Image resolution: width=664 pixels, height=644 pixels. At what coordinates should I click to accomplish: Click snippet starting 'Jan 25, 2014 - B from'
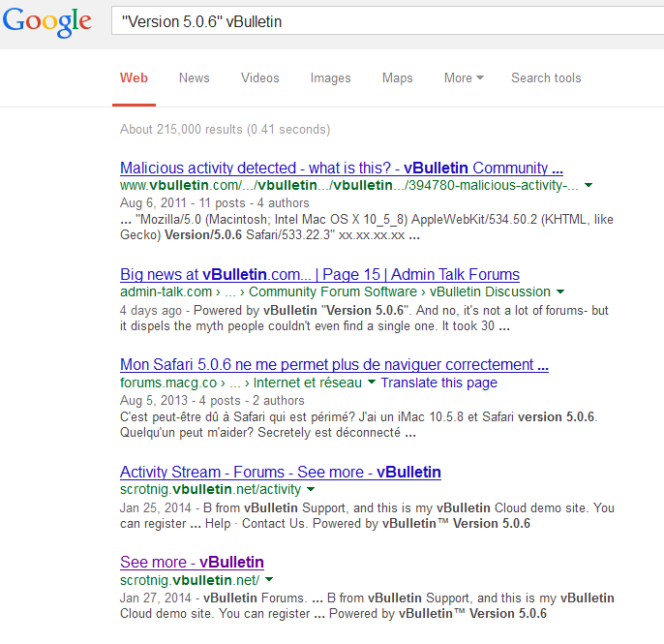pos(367,515)
